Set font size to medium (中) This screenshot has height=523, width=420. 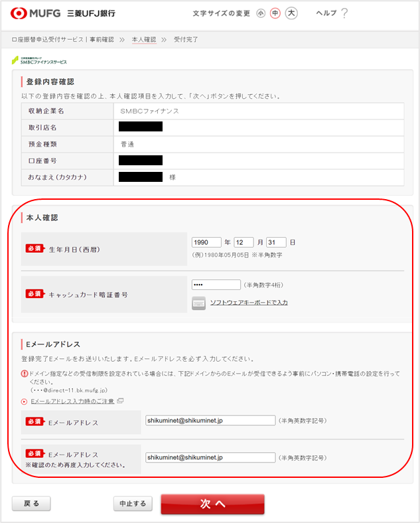275,13
